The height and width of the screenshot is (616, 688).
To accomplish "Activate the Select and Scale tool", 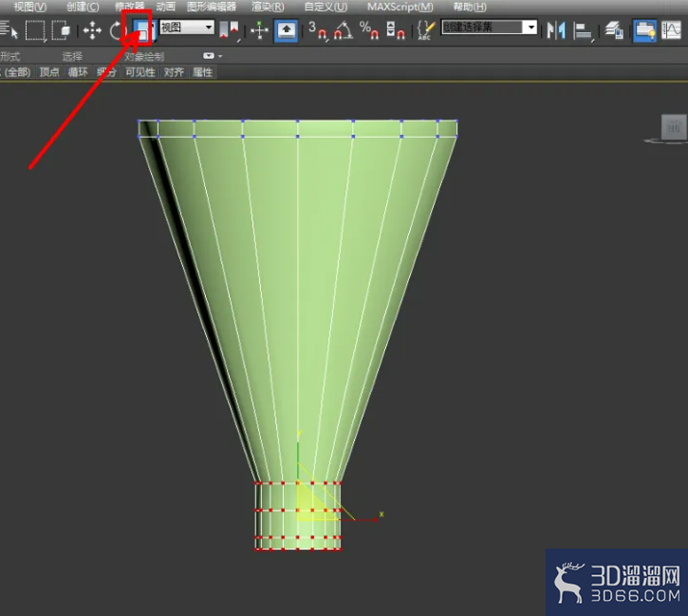I will tap(143, 30).
